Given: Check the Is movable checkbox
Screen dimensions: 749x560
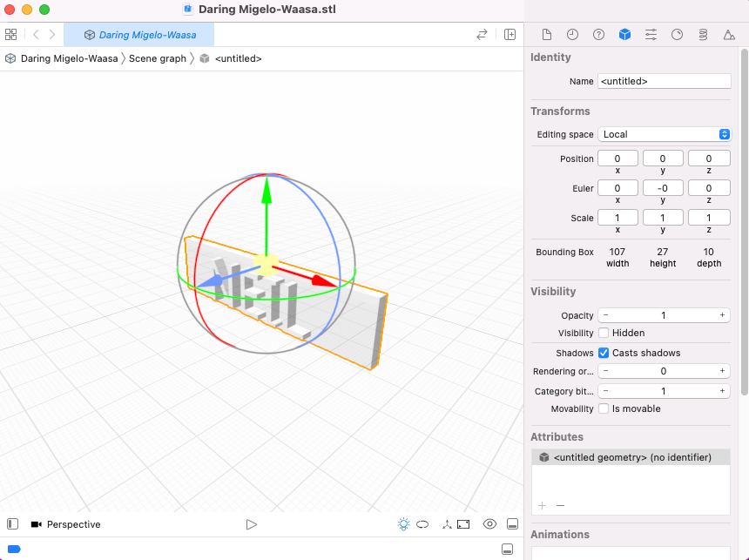Looking at the screenshot, I should (604, 408).
